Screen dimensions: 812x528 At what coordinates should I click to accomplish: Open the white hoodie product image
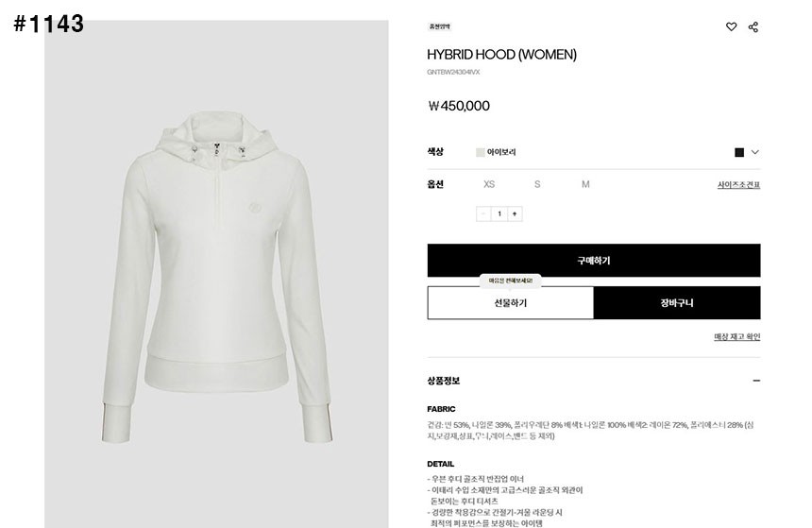[x=216, y=275]
